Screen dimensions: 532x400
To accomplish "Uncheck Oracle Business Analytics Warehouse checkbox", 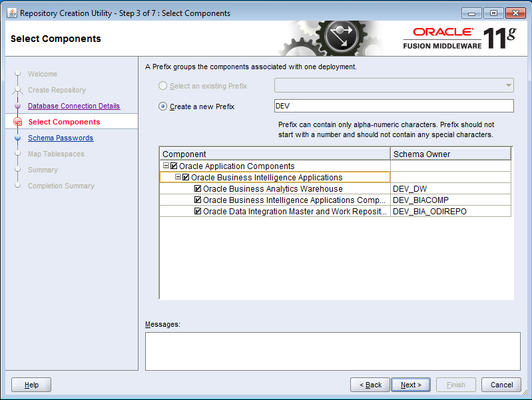I will click(198, 188).
